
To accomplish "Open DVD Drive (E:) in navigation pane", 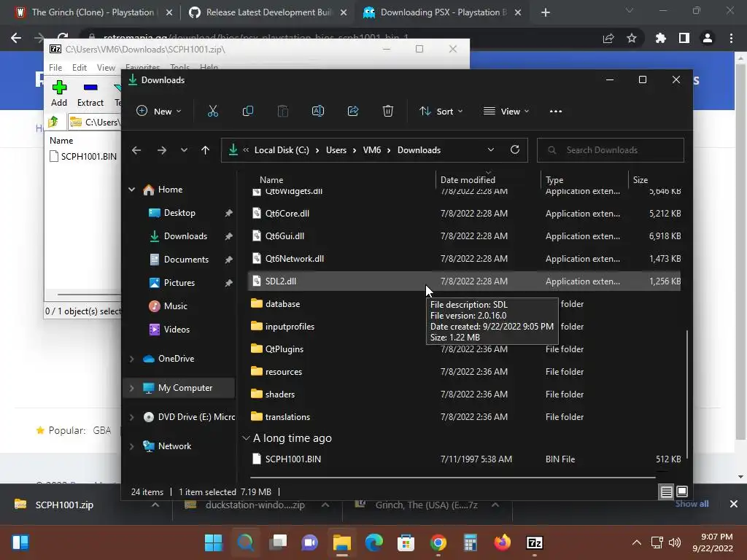I will (x=190, y=417).
